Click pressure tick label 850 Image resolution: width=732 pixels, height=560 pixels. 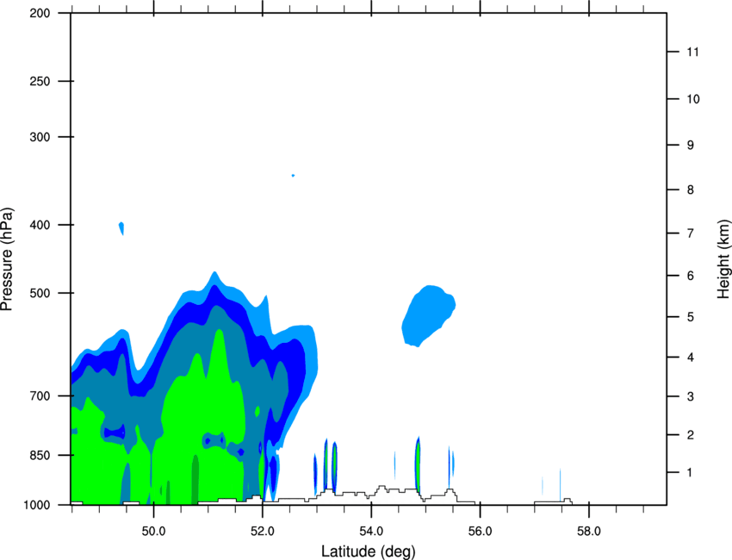[x=40, y=455]
